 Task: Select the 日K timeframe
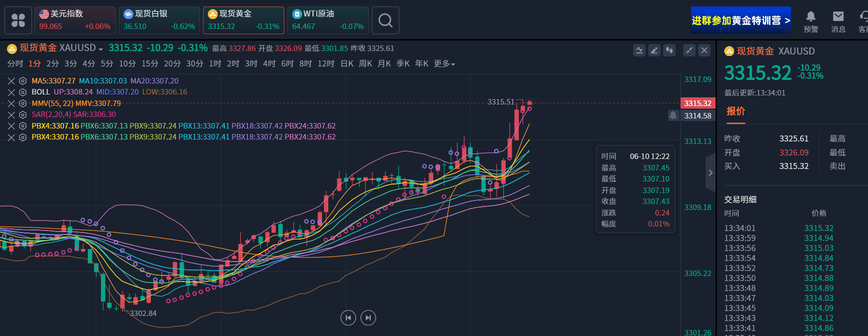[x=347, y=63]
